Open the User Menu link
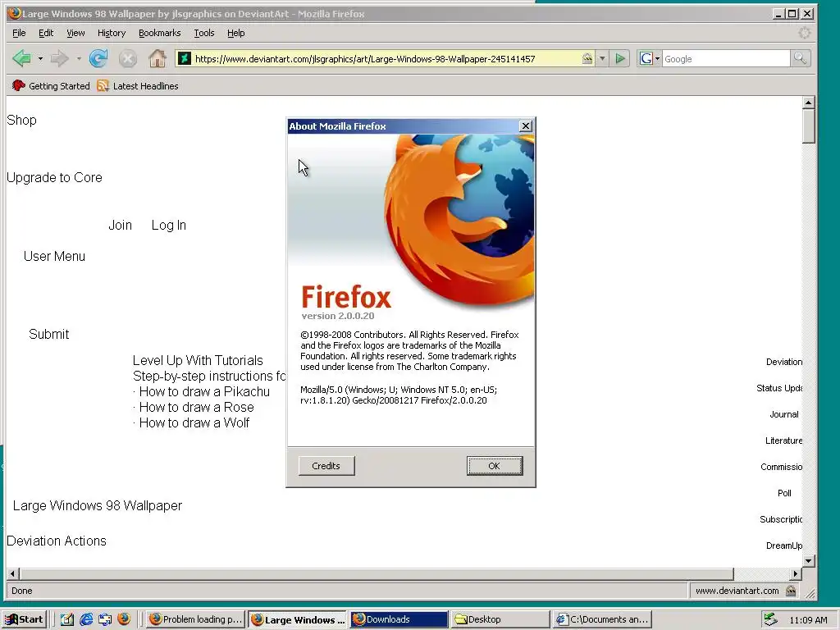Image resolution: width=840 pixels, height=630 pixels. 54,256
